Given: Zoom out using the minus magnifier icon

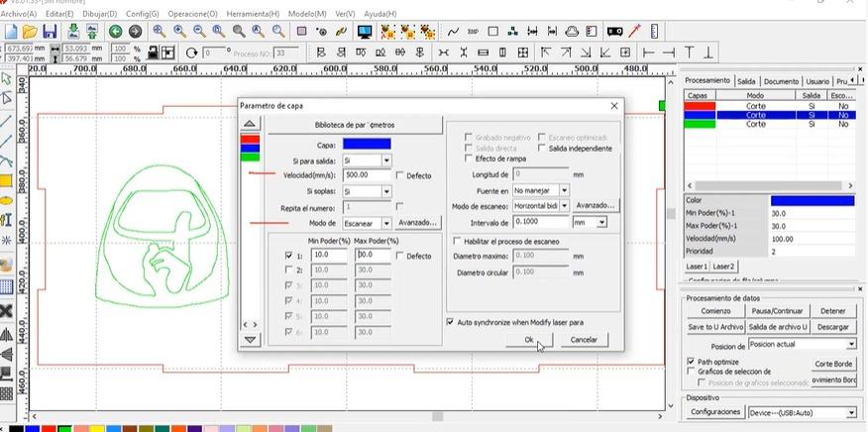Looking at the screenshot, I should (199, 31).
